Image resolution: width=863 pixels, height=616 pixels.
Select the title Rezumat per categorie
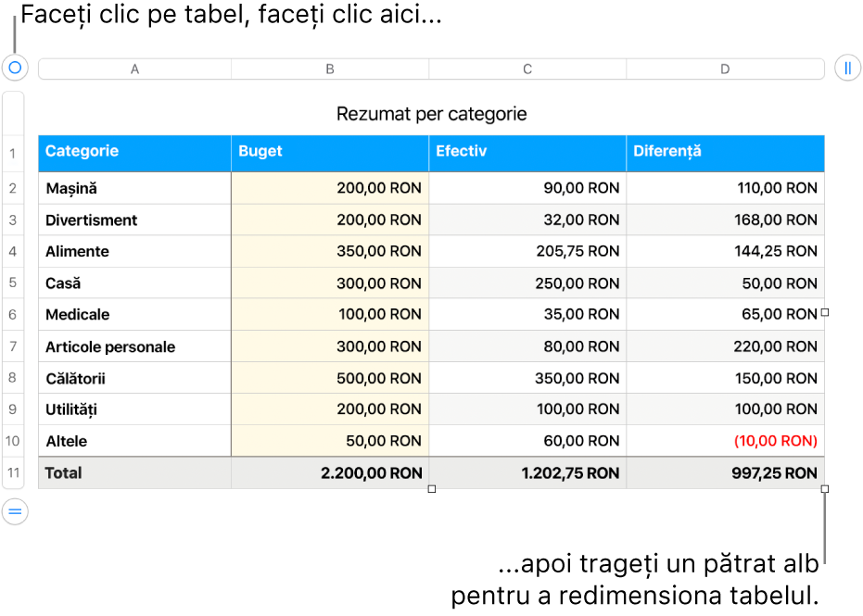[431, 114]
